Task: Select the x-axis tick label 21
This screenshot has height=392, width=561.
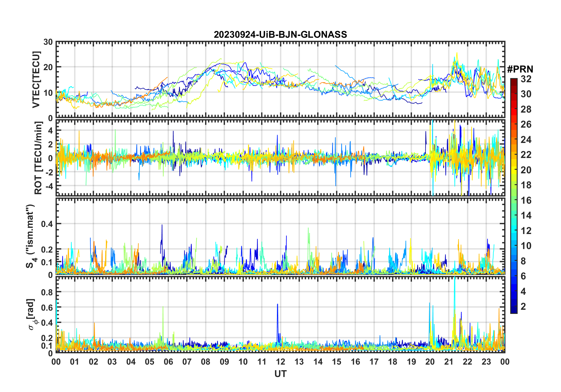Action: point(449,362)
